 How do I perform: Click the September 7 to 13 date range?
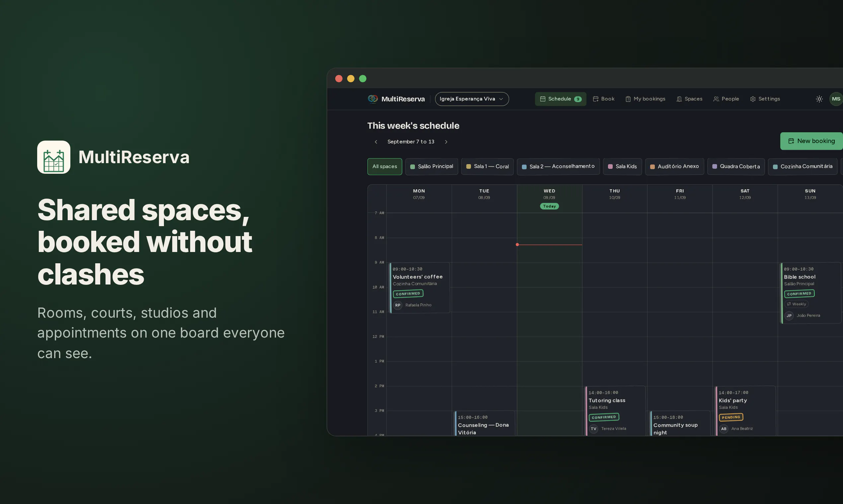(x=411, y=142)
